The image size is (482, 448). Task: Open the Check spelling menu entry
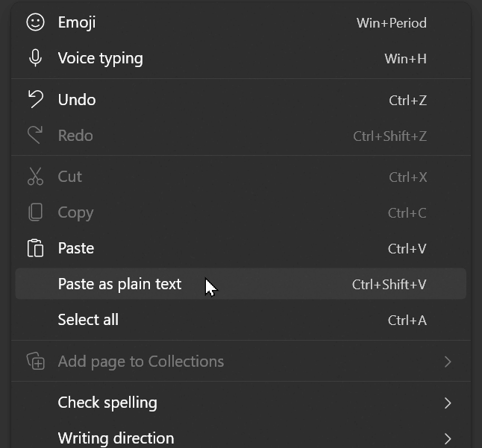click(x=107, y=403)
